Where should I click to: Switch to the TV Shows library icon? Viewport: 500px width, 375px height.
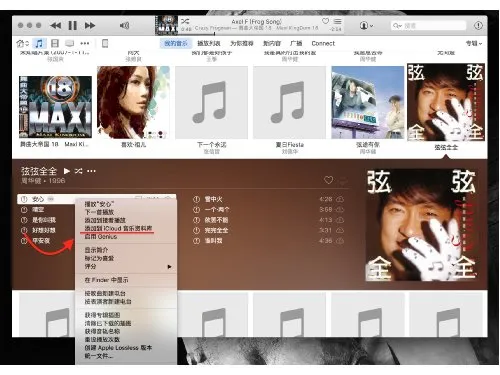click(70, 43)
